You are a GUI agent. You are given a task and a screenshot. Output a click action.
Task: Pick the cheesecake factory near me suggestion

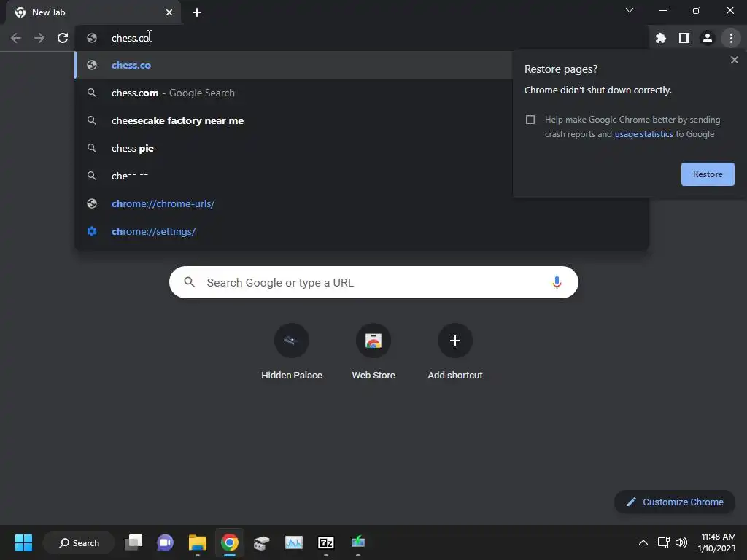click(x=293, y=120)
